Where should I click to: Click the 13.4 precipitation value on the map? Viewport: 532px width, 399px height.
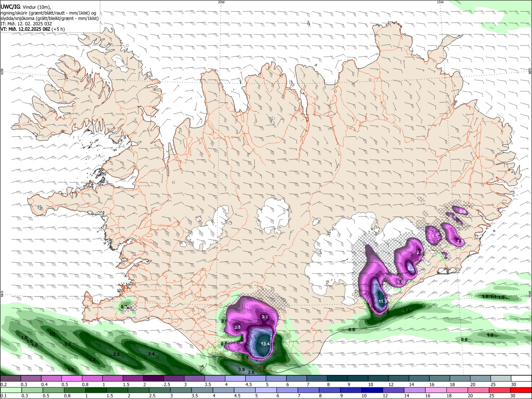point(265,344)
